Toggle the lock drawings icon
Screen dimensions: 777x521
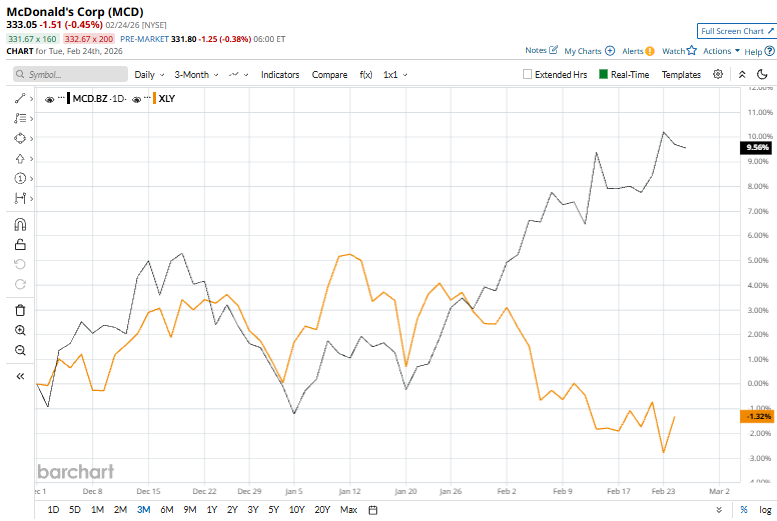point(20,244)
